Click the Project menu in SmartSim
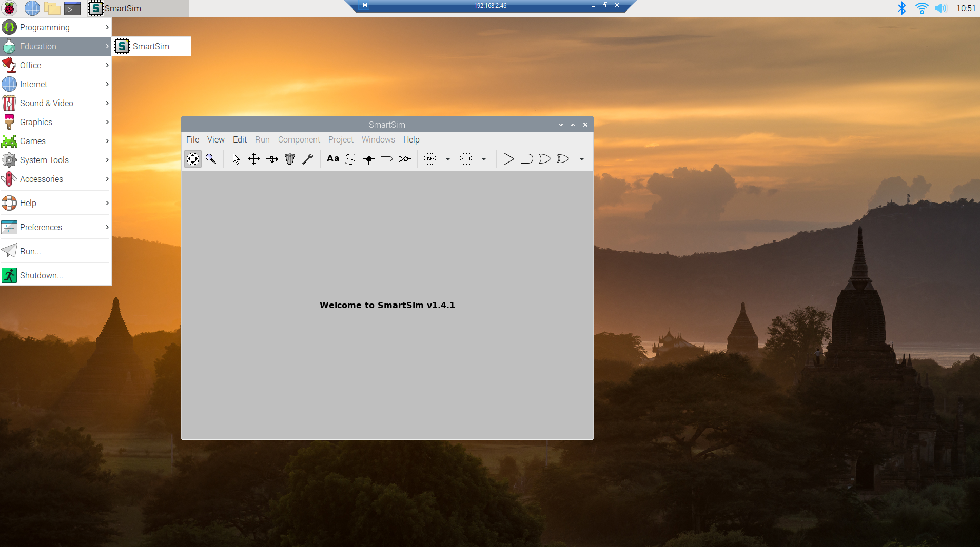The height and width of the screenshot is (547, 980). pyautogui.click(x=341, y=139)
